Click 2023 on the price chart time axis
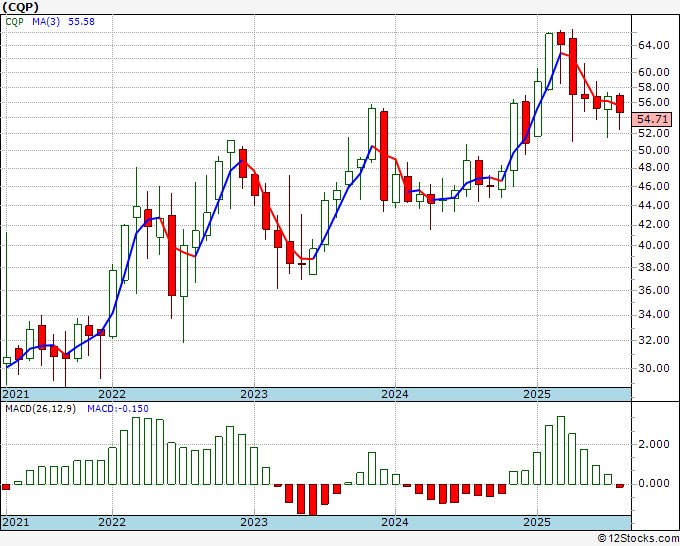 tap(254, 394)
